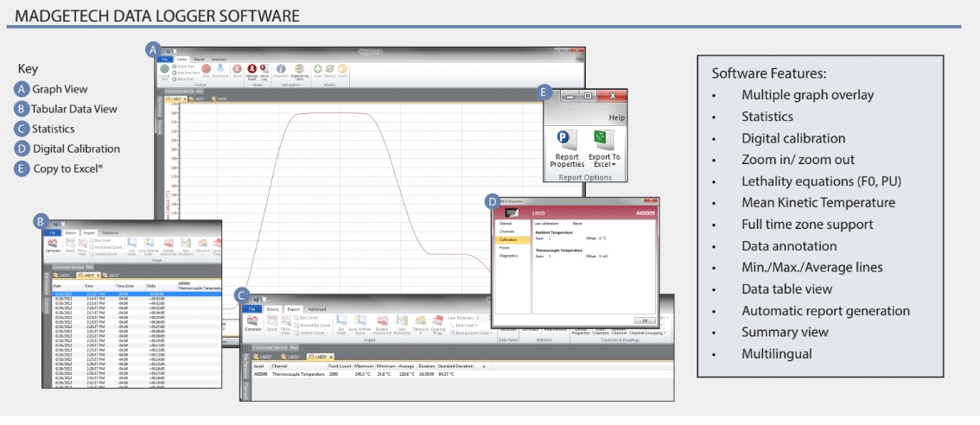The width and height of the screenshot is (980, 425).
Task: Click Generate in the statistics window
Action: pos(253,323)
